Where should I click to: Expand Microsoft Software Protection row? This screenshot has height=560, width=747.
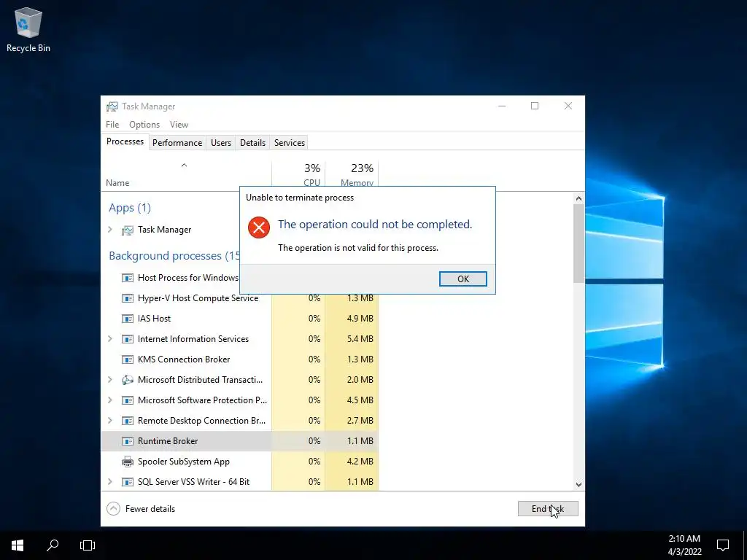click(110, 400)
